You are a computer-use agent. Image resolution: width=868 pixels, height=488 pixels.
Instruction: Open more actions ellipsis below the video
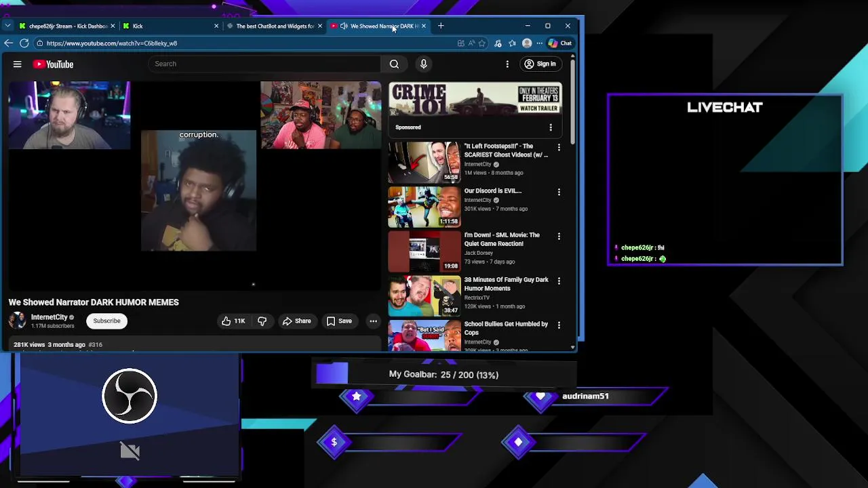373,321
